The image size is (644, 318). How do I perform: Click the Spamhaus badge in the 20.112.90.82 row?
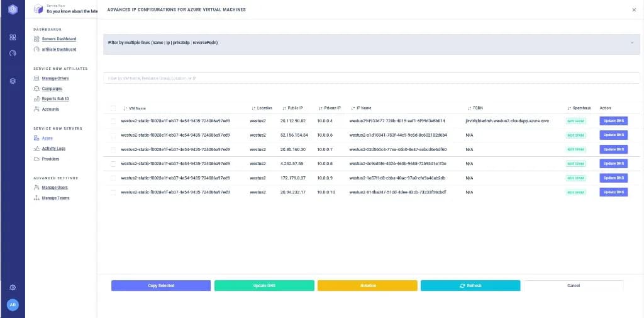576,121
